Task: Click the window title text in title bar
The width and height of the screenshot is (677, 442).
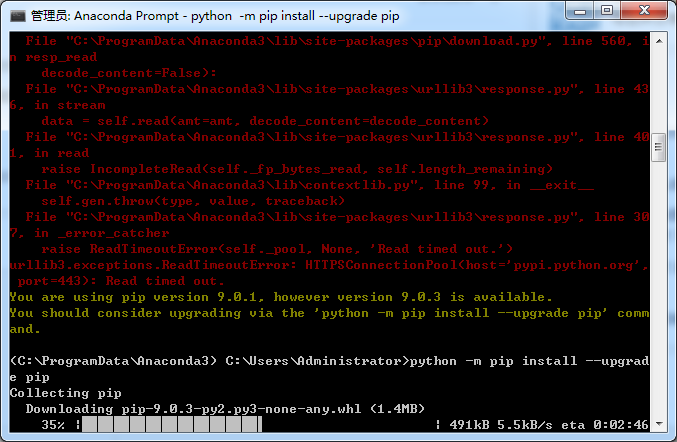Action: point(215,16)
